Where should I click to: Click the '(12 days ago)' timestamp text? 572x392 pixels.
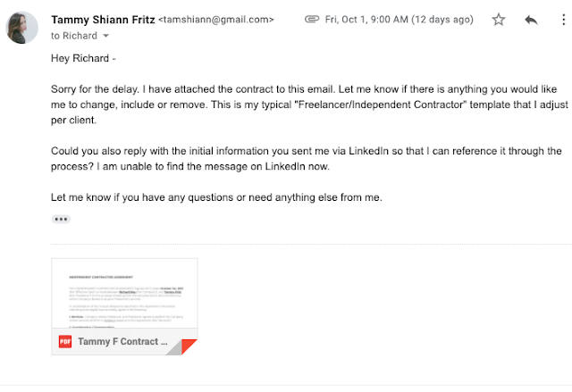[x=442, y=20]
